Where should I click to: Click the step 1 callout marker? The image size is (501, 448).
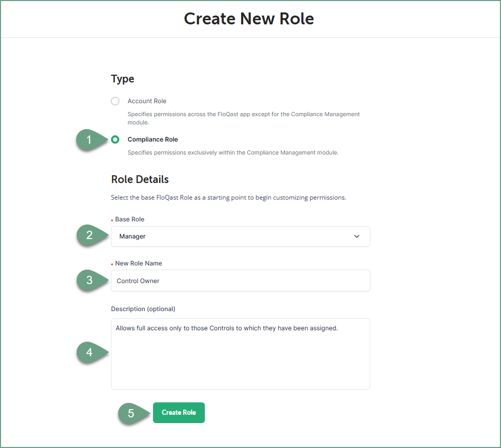[90, 139]
